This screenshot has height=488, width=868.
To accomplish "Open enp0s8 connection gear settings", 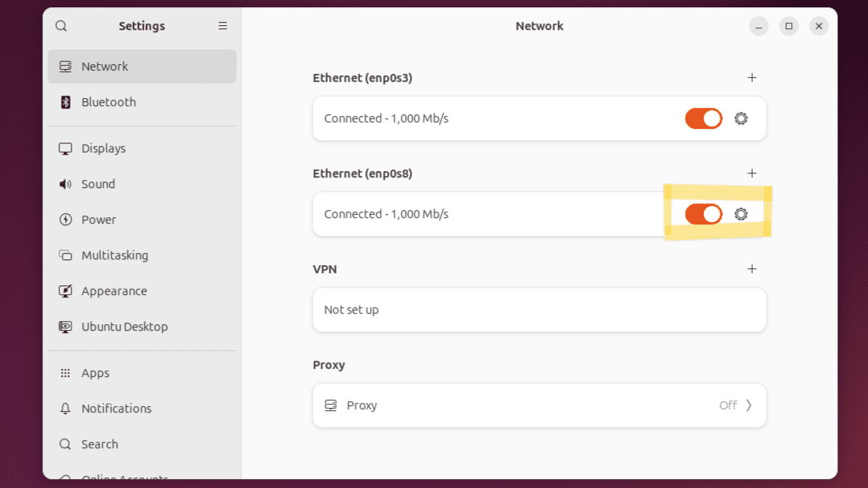I will pos(741,214).
